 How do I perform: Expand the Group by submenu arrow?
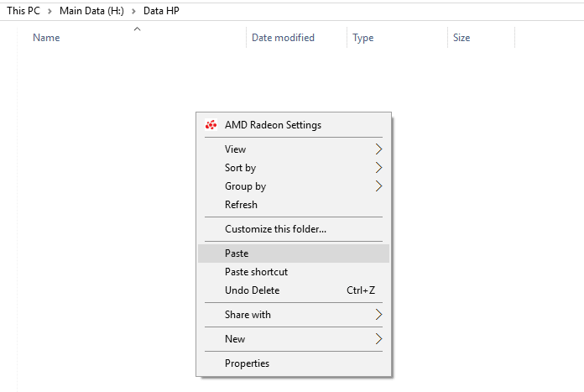tap(378, 186)
